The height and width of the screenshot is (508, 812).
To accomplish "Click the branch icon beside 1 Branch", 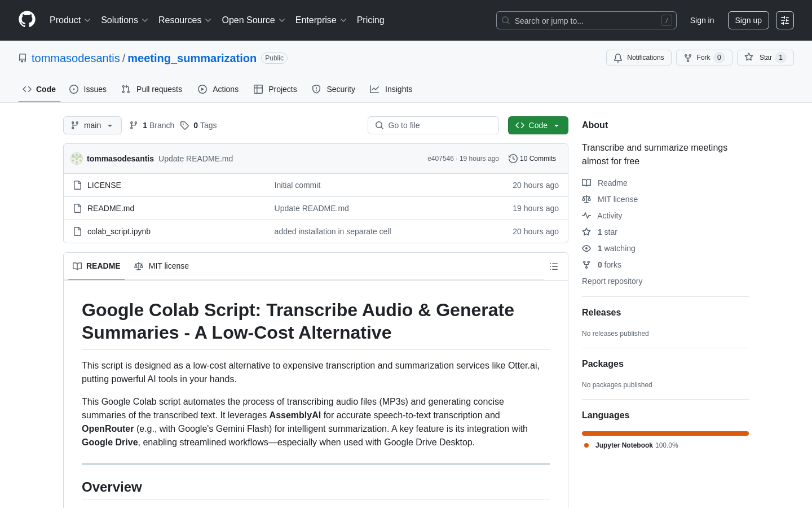I will [134, 125].
